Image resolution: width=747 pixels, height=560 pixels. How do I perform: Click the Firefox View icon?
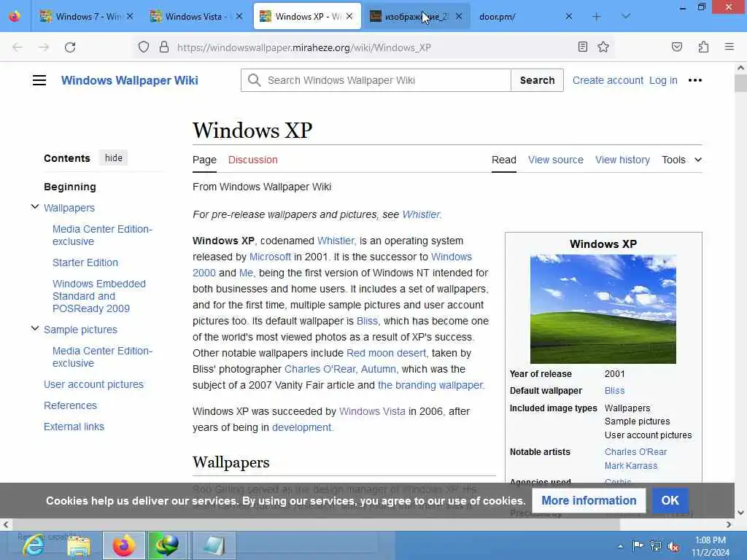point(15,16)
